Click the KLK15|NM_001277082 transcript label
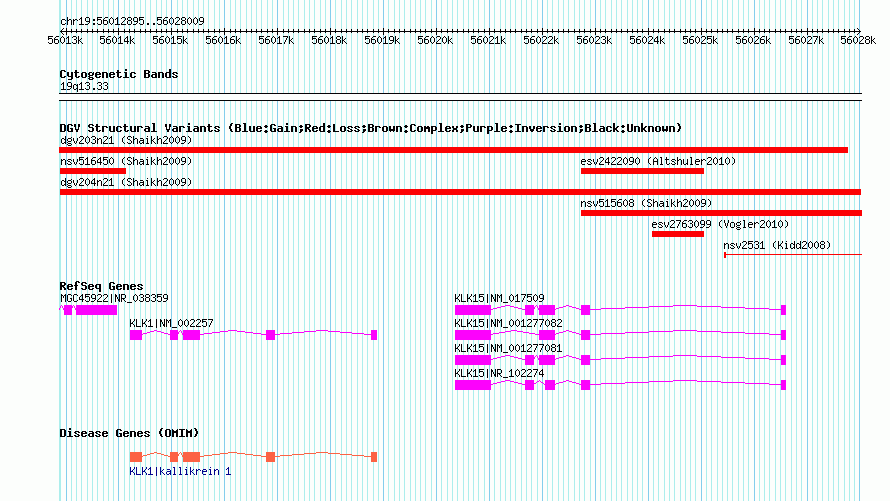 click(x=509, y=323)
